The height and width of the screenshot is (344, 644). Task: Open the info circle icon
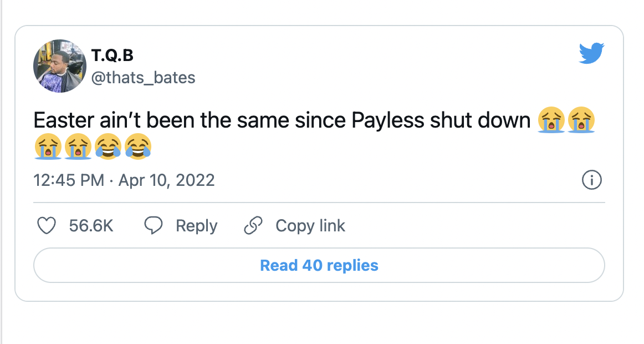click(591, 180)
